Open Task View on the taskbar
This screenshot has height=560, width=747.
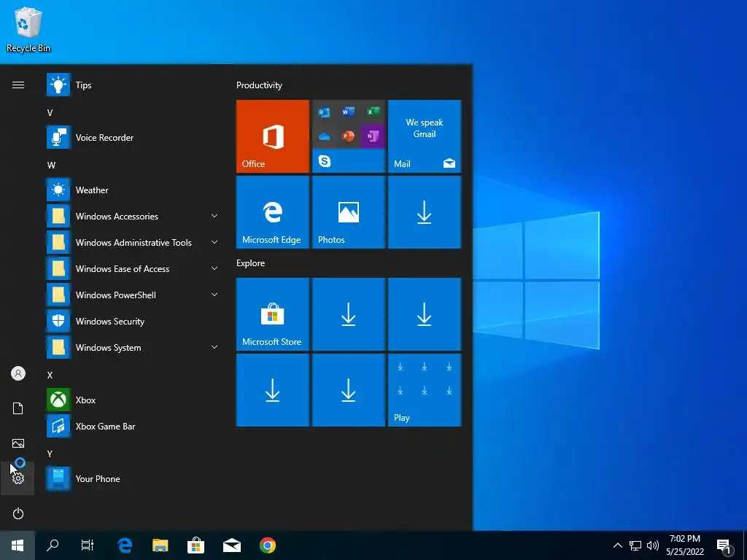coord(88,545)
